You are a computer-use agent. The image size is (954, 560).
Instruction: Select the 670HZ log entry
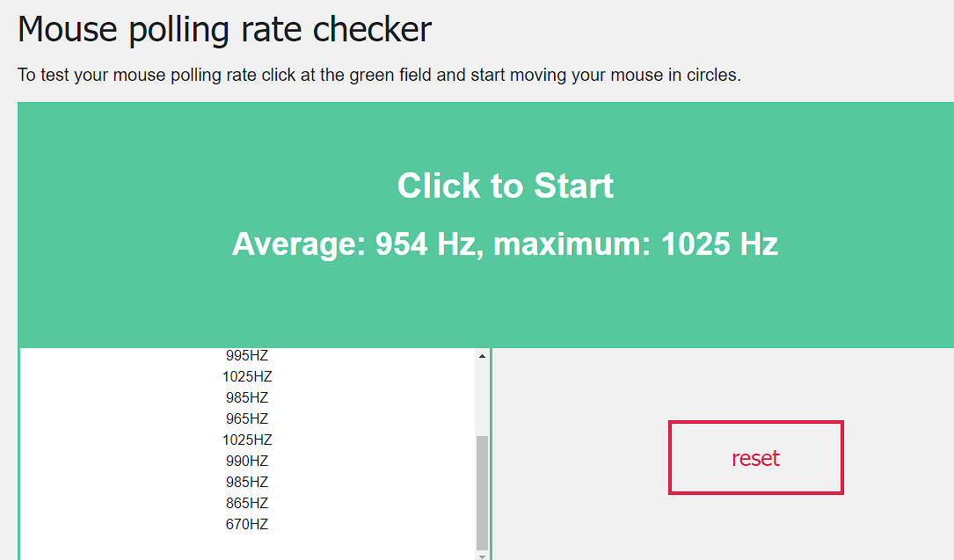[247, 524]
